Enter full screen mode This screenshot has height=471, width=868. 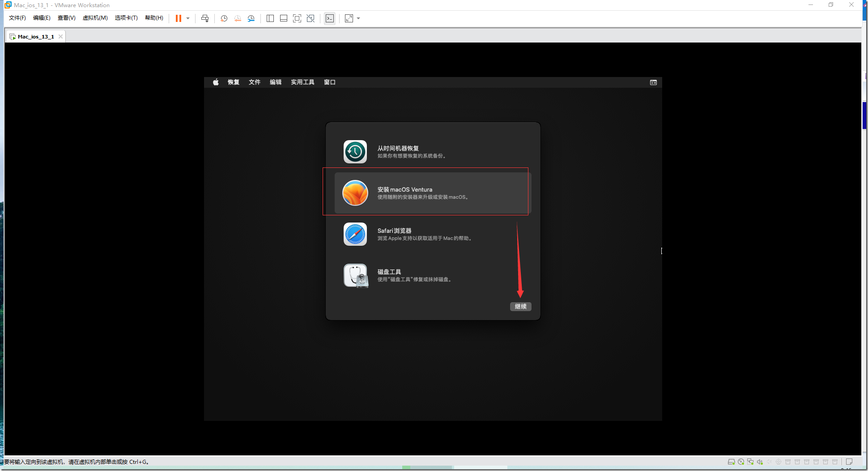pos(297,18)
